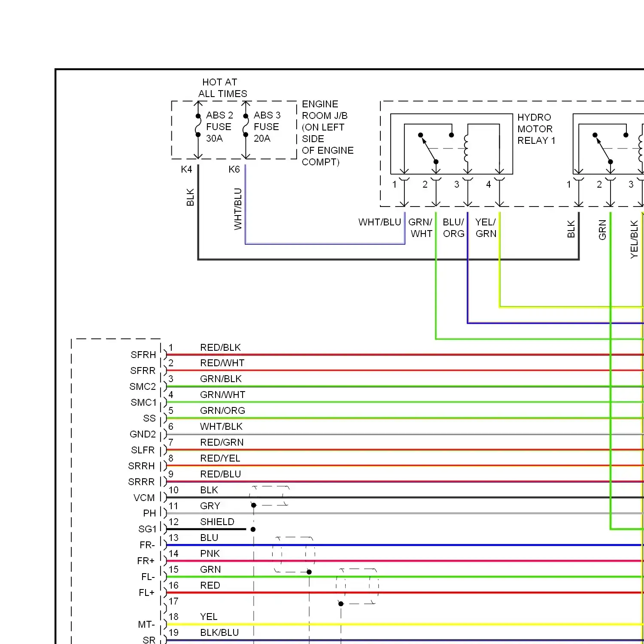
Task: Select the K6 connector label
Action: point(234,170)
